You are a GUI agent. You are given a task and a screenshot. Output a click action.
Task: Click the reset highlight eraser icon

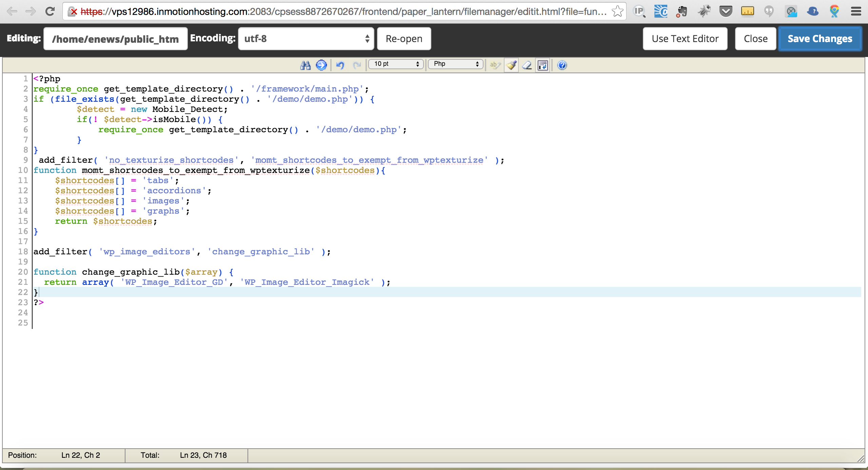click(527, 65)
